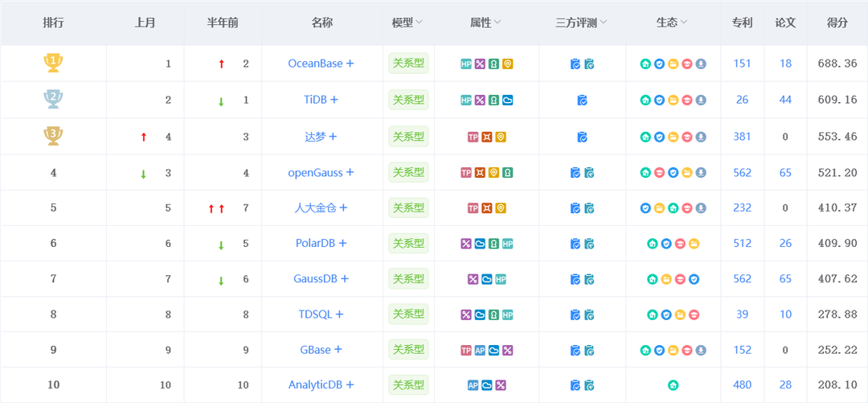Screen dimensions: 868x403
Task: Click the blue cloud icon in TiDB row
Action: click(x=508, y=101)
